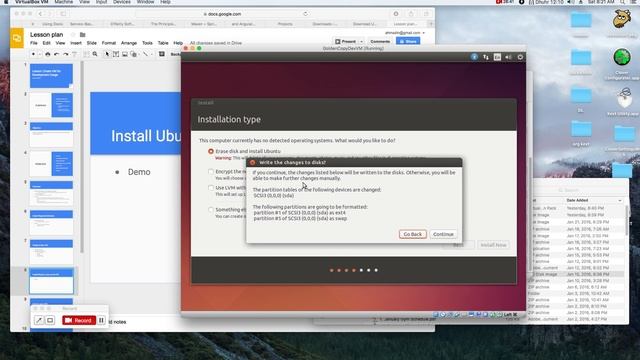Click pencil annotate tool in recorder bar
640x360 pixels.
pos(39,320)
